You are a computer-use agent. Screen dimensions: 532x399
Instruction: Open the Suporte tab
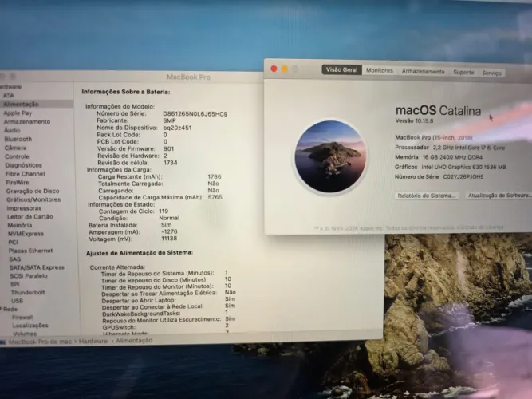click(463, 72)
